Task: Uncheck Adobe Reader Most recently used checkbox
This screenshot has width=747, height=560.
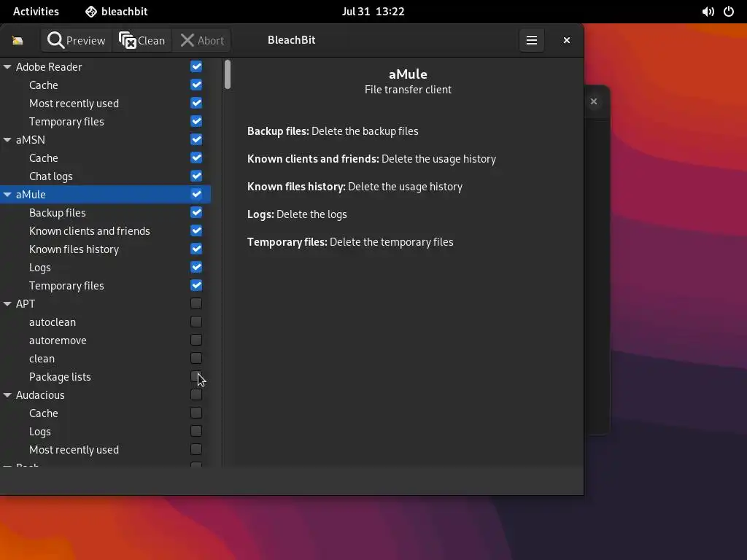Action: (x=196, y=103)
